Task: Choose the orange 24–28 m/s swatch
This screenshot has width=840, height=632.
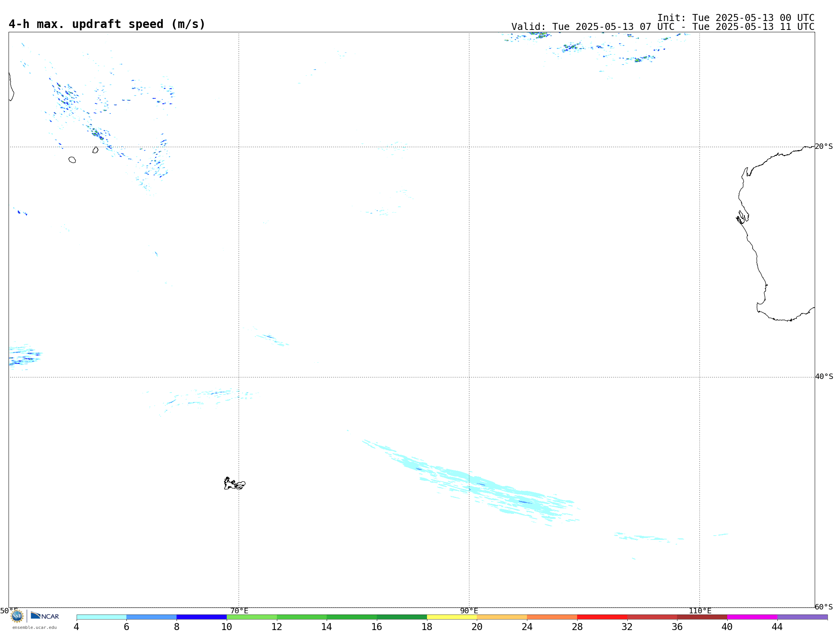Action: click(552, 617)
